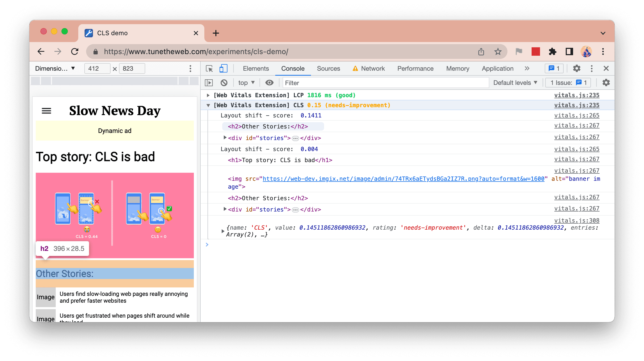644x361 pixels.
Task: Click the pause script execution icon
Action: (x=210, y=84)
